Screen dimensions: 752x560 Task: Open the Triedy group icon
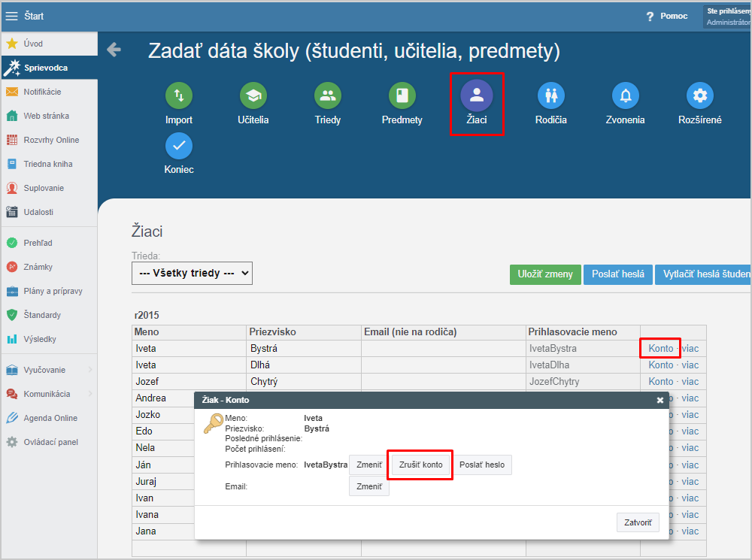pyautogui.click(x=328, y=95)
